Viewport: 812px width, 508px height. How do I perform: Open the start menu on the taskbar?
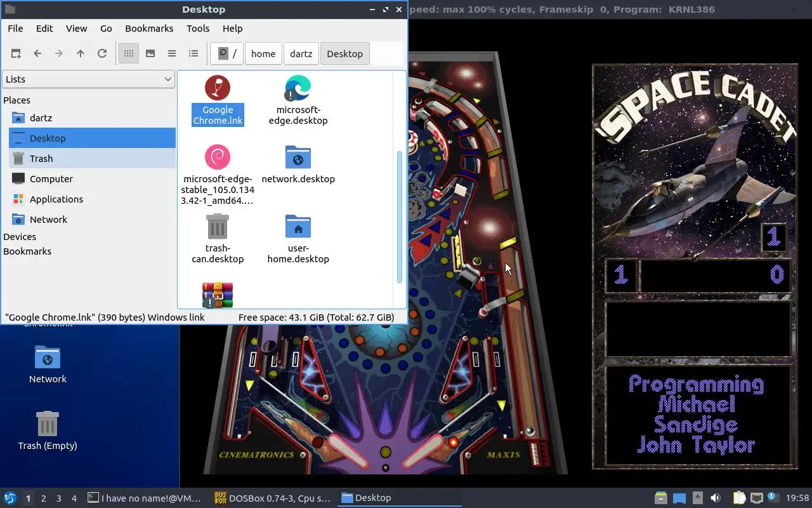pos(10,498)
